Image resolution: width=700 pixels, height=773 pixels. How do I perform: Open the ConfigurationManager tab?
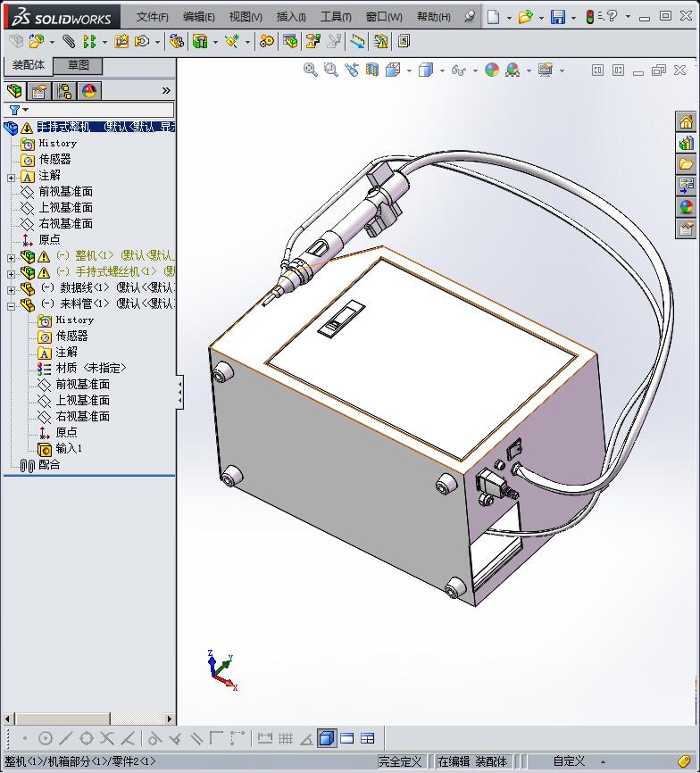(x=64, y=91)
